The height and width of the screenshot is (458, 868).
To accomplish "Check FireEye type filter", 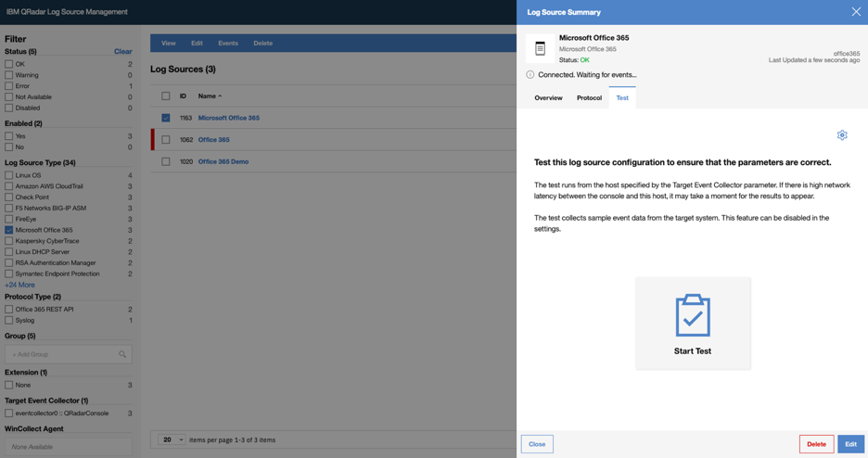I will [x=9, y=219].
